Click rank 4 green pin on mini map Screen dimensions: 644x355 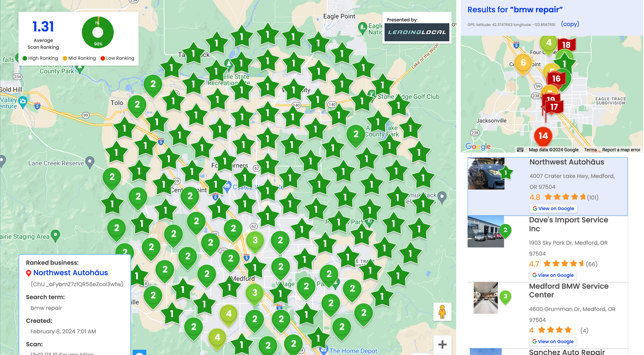[x=548, y=43]
